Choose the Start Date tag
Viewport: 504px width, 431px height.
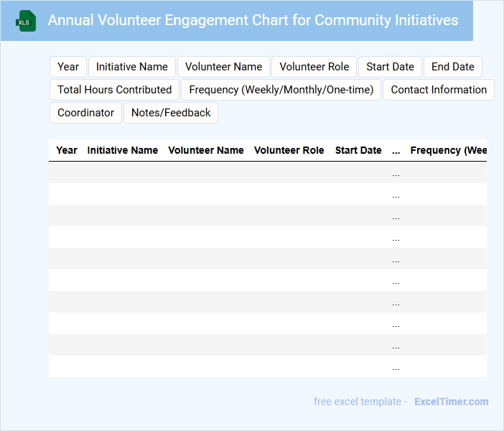point(390,67)
